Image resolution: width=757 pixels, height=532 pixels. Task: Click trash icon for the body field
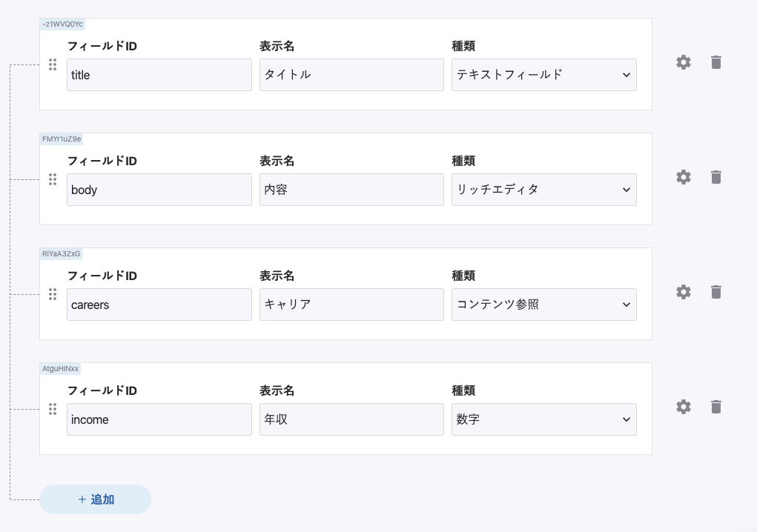point(715,177)
